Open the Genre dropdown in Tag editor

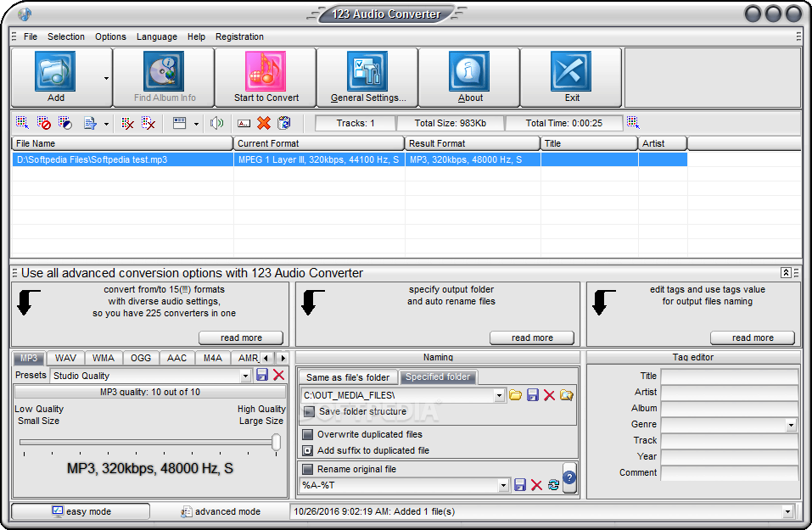pyautogui.click(x=791, y=425)
